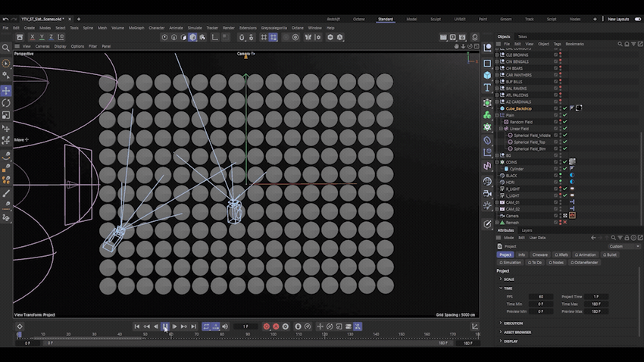Image resolution: width=644 pixels, height=362 pixels.
Task: Go back in Attribute Manager history
Action: (593, 238)
